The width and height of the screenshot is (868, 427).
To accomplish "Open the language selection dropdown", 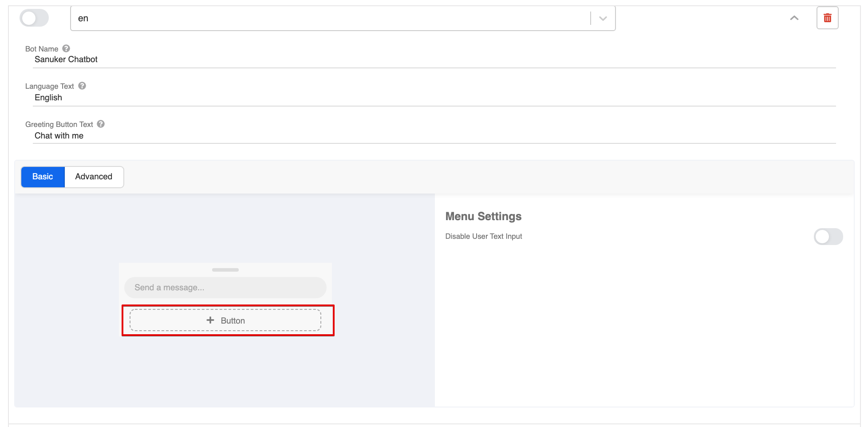I will click(603, 19).
